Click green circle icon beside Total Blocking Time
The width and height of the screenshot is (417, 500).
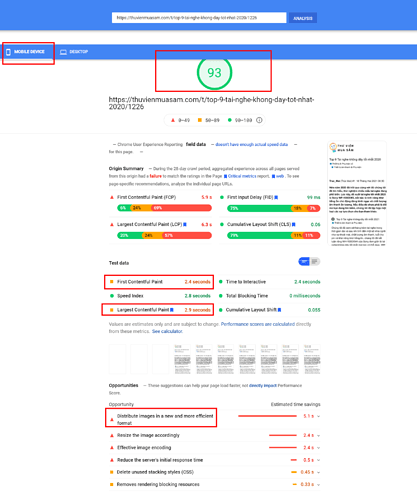coord(221,296)
